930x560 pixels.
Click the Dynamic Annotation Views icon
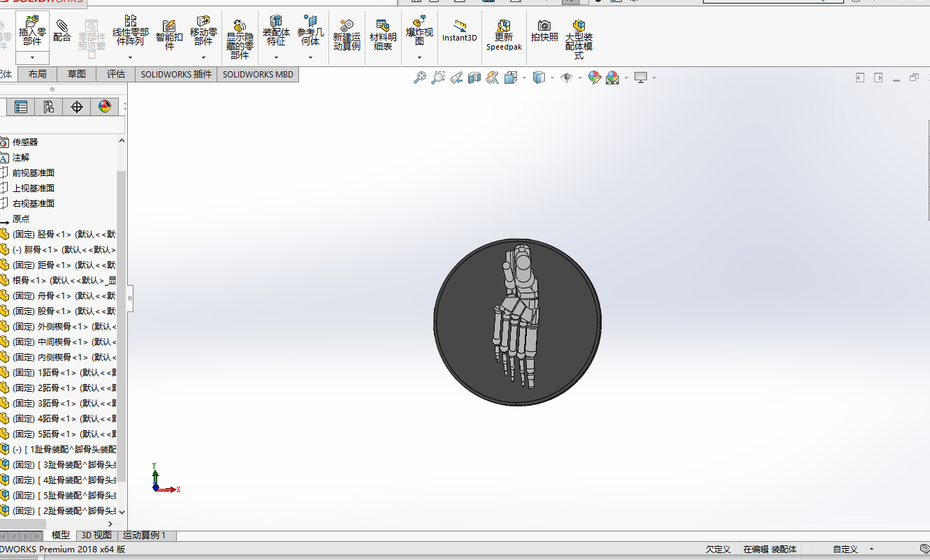click(x=493, y=78)
